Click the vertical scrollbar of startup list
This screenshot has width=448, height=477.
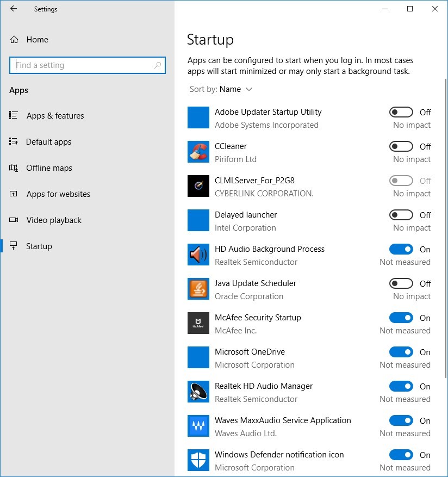coord(446,228)
